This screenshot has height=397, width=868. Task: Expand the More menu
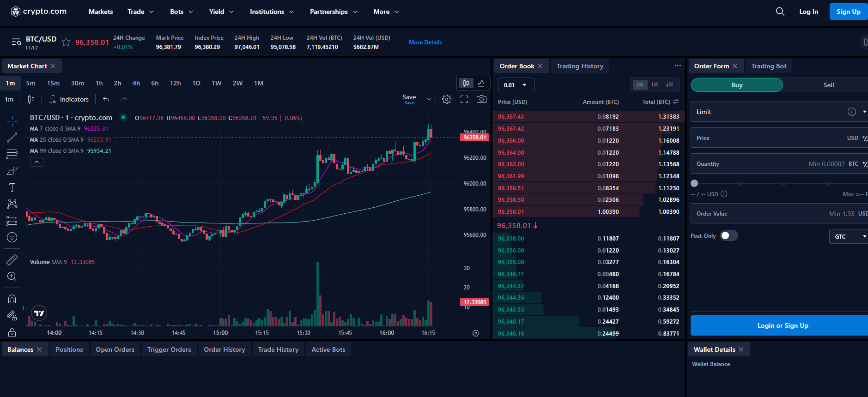tap(386, 12)
